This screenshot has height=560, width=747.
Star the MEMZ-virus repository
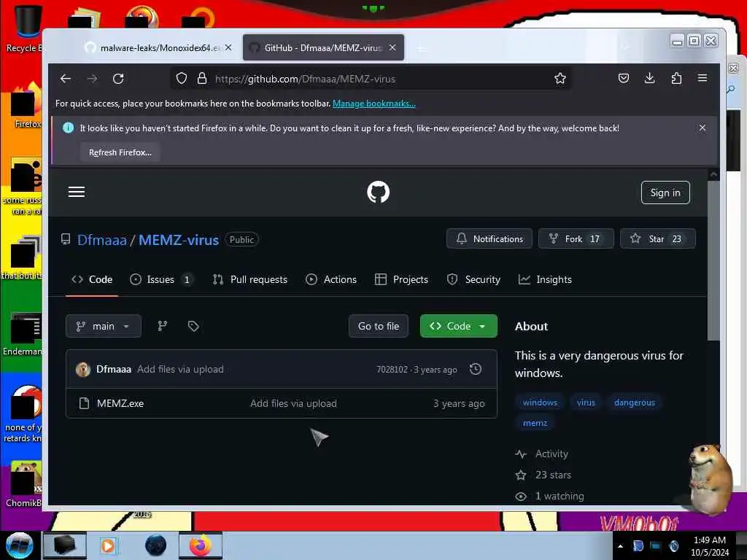coord(657,238)
